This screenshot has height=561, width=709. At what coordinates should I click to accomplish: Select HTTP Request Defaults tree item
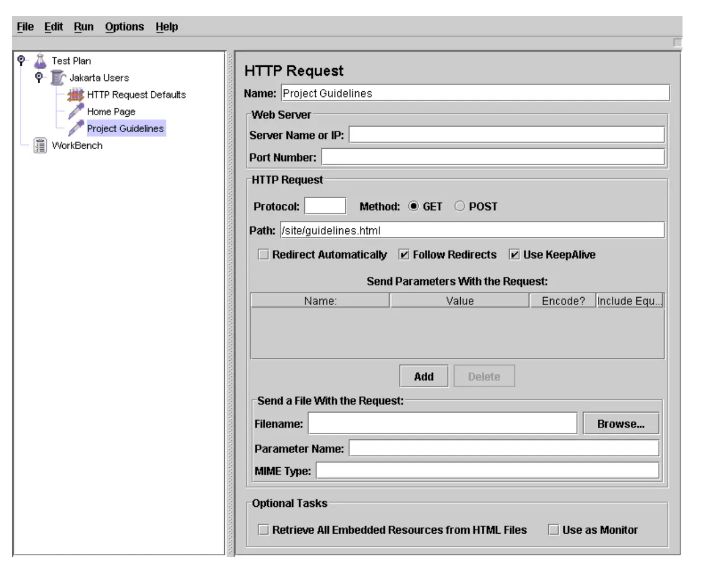point(137,95)
